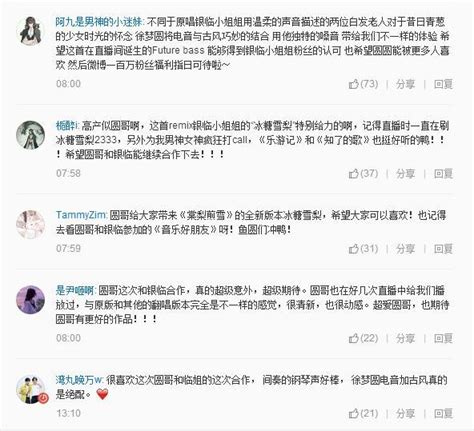Open TammyZim username link
The width and height of the screenshot is (474, 431).
coord(81,215)
